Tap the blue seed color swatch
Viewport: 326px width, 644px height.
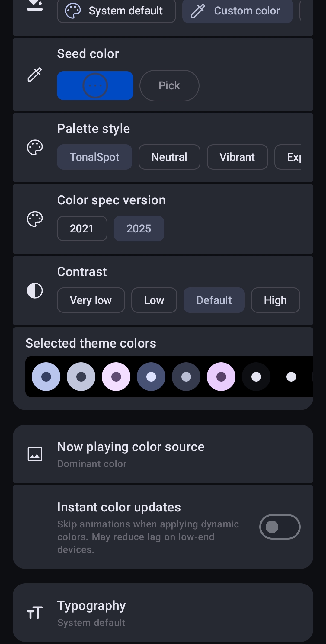95,86
